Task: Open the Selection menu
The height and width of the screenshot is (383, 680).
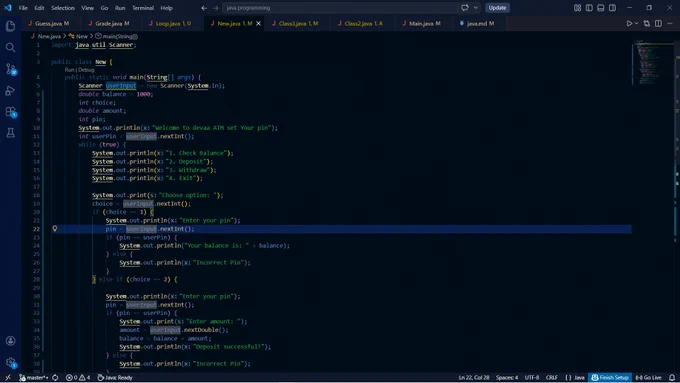Action: click(63, 8)
